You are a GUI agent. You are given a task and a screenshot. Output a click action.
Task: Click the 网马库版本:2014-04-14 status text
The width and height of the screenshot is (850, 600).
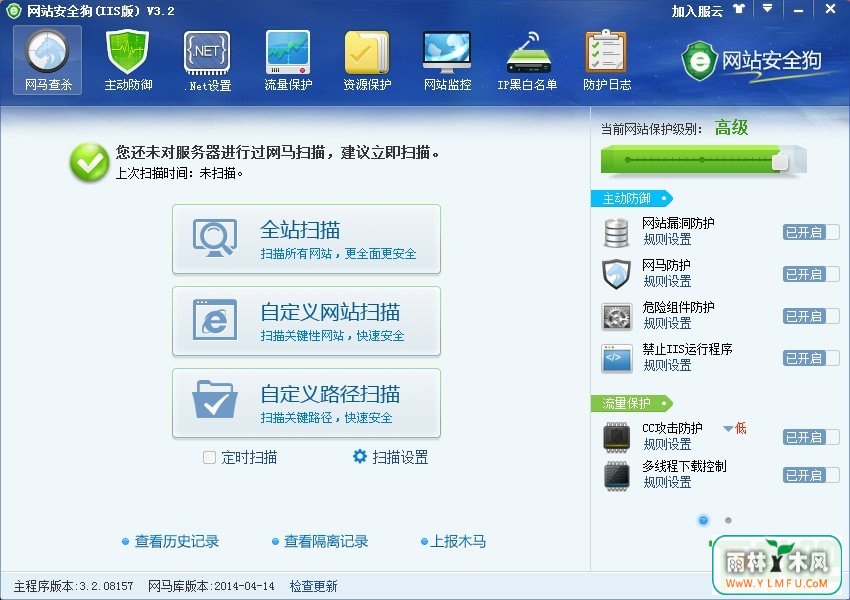[x=211, y=586]
